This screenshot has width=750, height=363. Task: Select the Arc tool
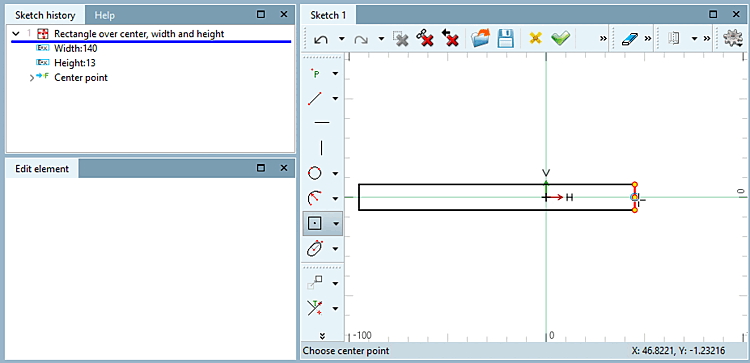click(315, 198)
